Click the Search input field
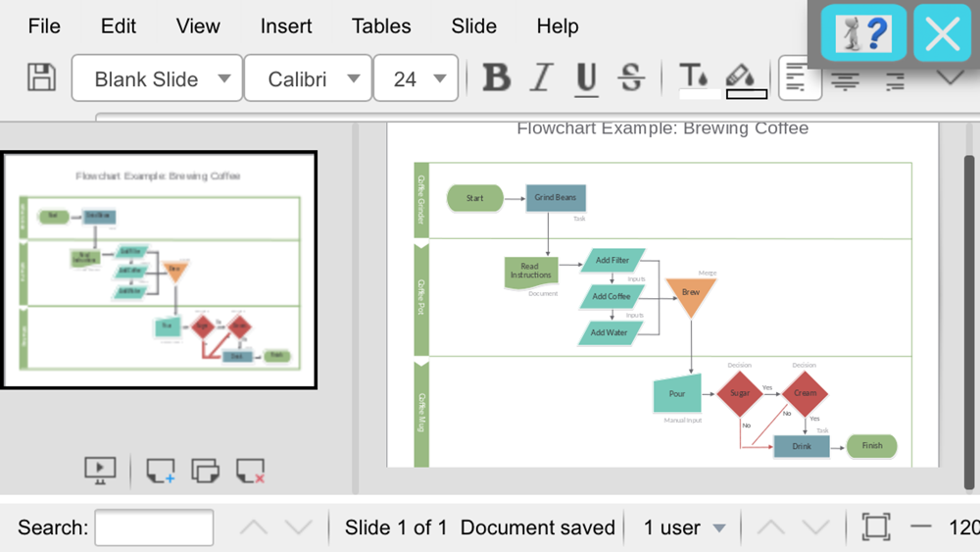Viewport: 980px width, 552px height. pyautogui.click(x=155, y=527)
